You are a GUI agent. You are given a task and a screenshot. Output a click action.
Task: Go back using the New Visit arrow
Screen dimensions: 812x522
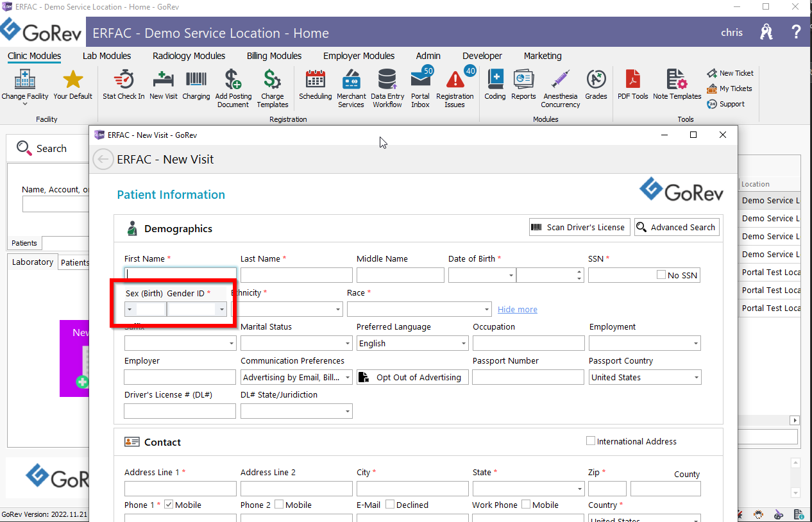(x=103, y=159)
